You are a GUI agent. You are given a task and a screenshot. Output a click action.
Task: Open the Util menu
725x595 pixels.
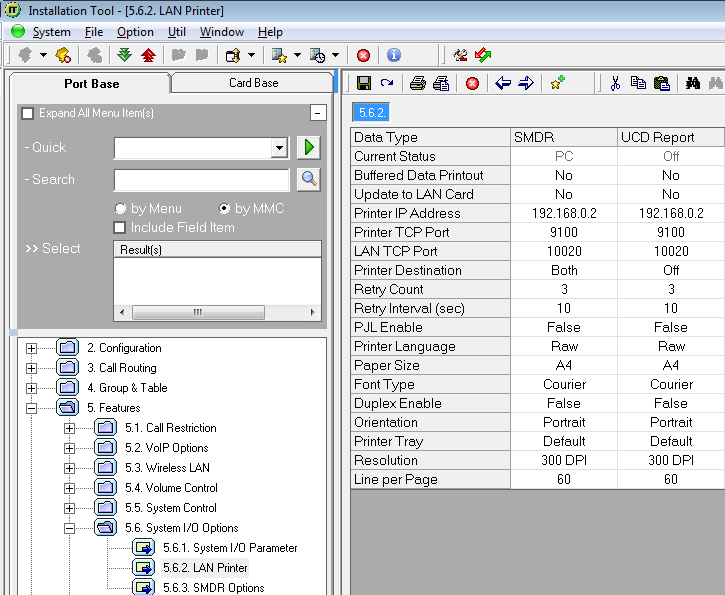coord(177,32)
